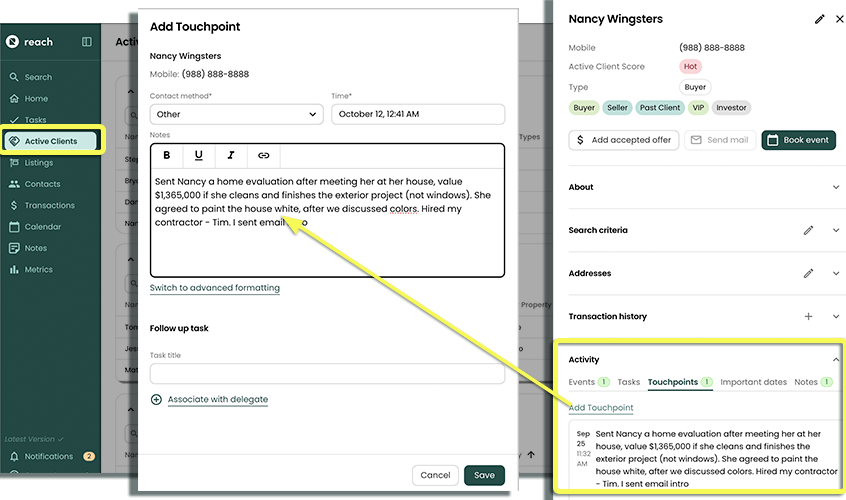
Task: Open Listings in the sidebar
Action: (39, 163)
